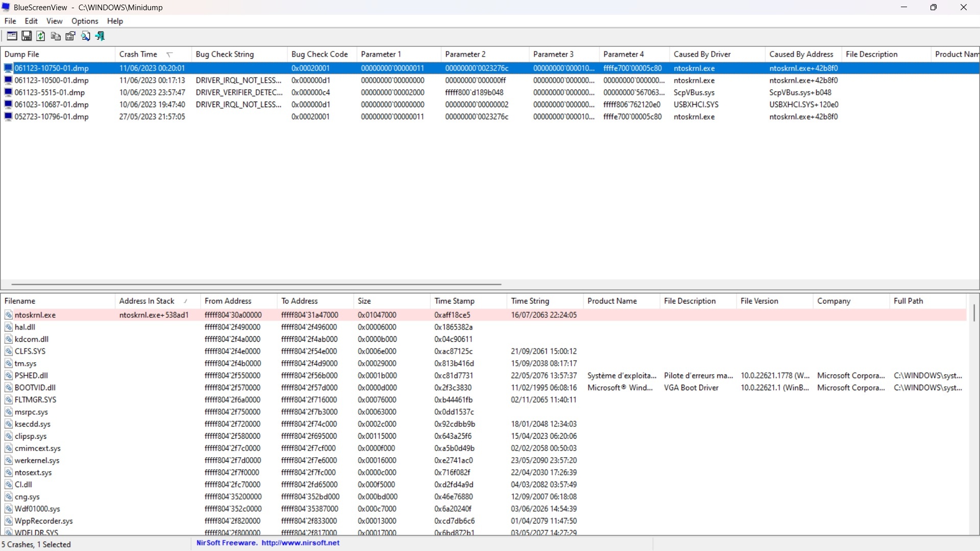Click the upper pane horizontal scrollbar
This screenshot has height=551, width=980.
click(x=256, y=284)
